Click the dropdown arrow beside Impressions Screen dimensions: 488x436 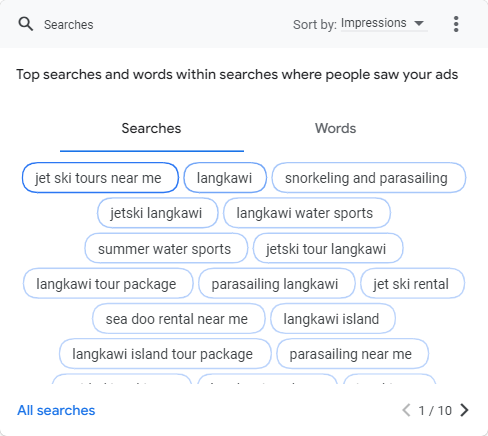(419, 23)
